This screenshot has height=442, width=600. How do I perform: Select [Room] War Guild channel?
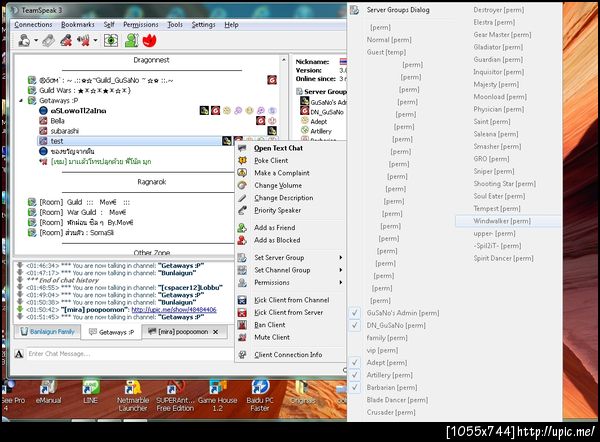(82, 212)
